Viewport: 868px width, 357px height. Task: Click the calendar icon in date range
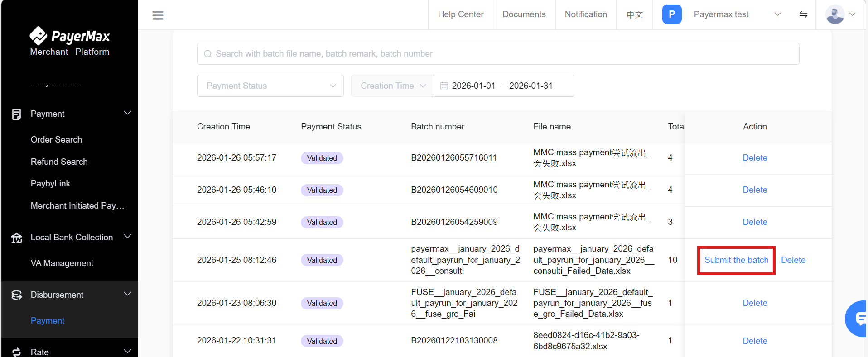click(444, 86)
